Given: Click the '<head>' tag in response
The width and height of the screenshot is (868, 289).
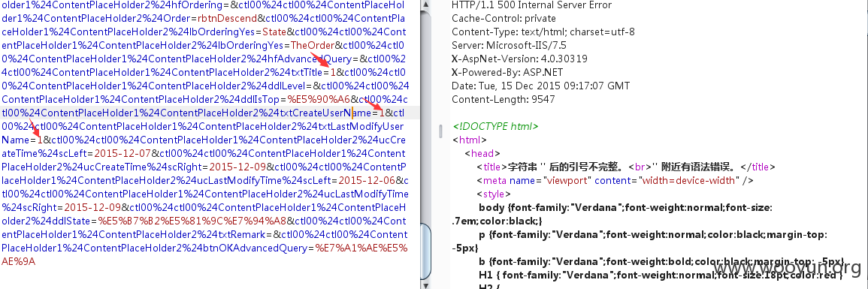Looking at the screenshot, I should pos(482,154).
